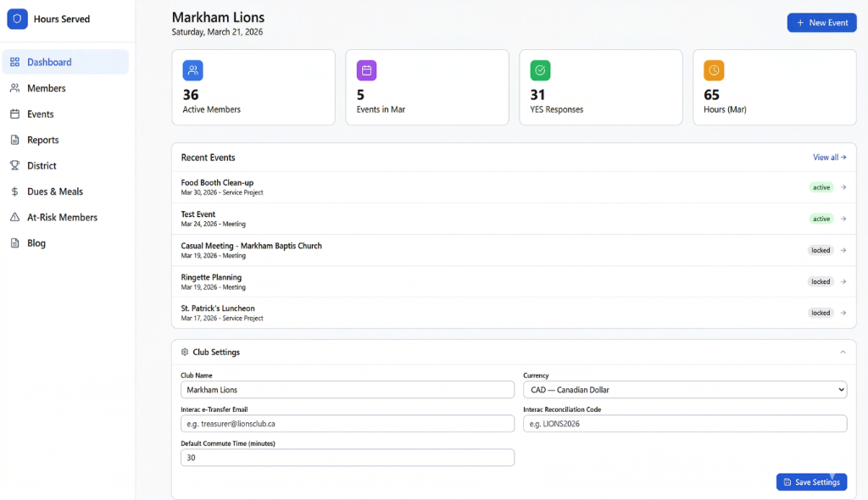Click the Interac Reconciliation Code field
Image resolution: width=868 pixels, height=500 pixels.
[x=685, y=424]
